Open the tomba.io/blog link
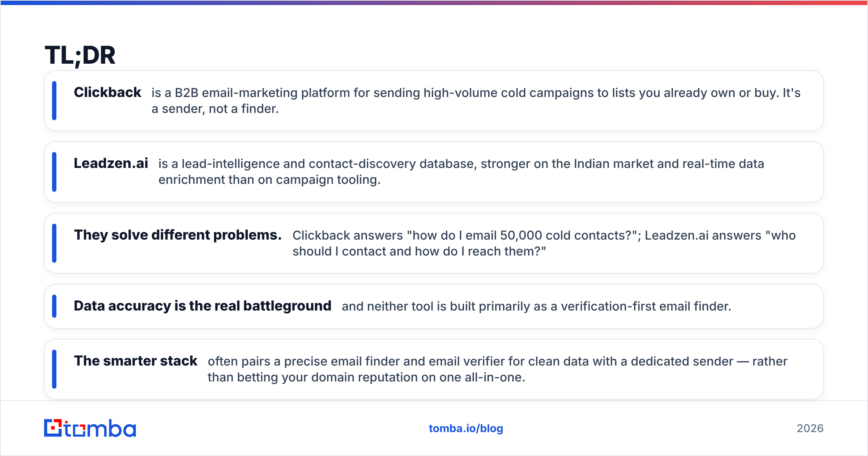The image size is (868, 456). tap(466, 428)
